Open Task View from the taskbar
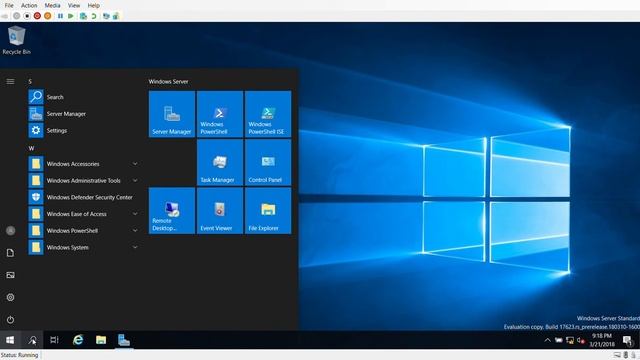 click(54, 340)
